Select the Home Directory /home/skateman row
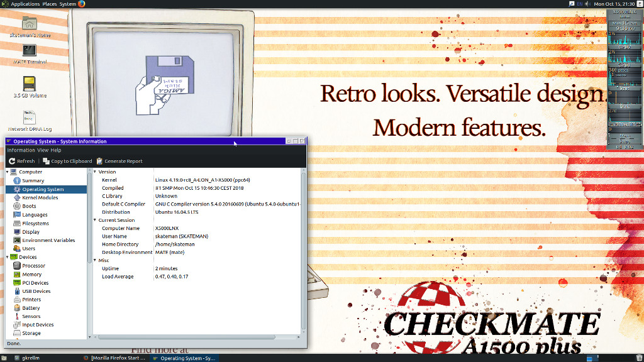The width and height of the screenshot is (644, 362). [x=197, y=244]
